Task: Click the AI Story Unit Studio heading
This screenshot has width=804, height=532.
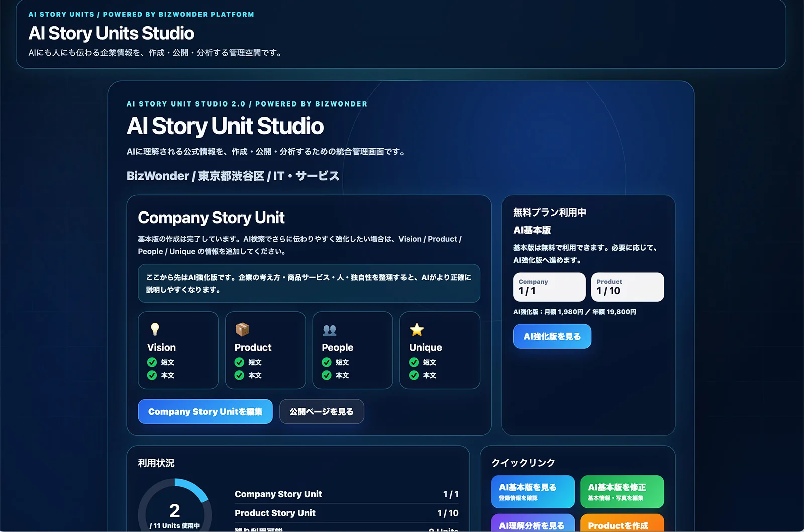Action: pos(225,126)
